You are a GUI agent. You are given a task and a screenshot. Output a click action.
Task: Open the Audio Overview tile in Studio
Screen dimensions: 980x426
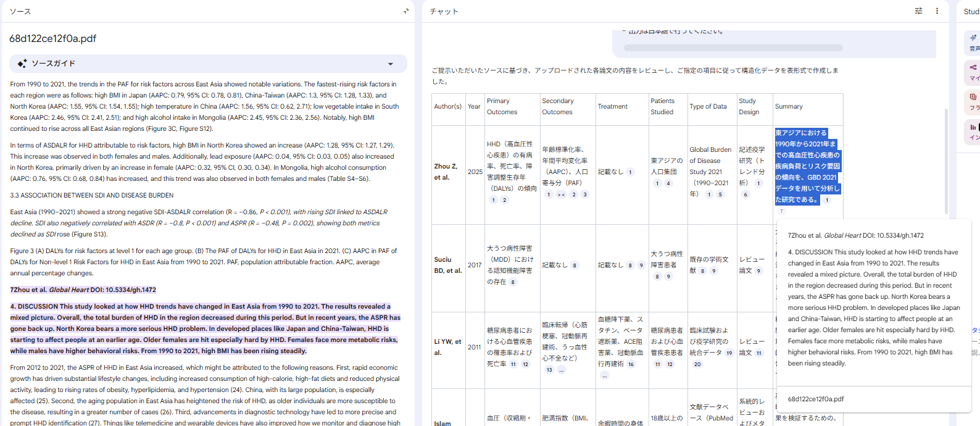pos(973,42)
